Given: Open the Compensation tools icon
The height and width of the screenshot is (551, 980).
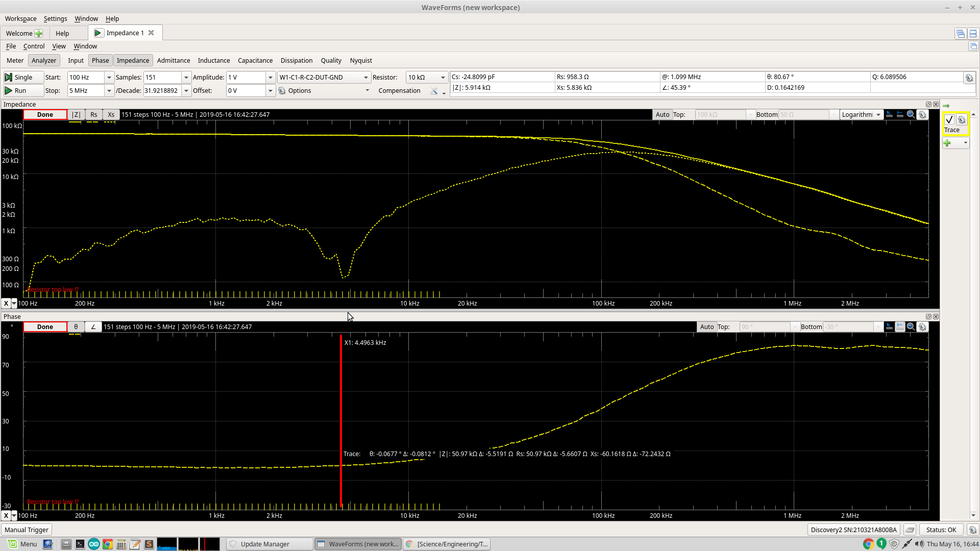Looking at the screenshot, I should [x=434, y=90].
